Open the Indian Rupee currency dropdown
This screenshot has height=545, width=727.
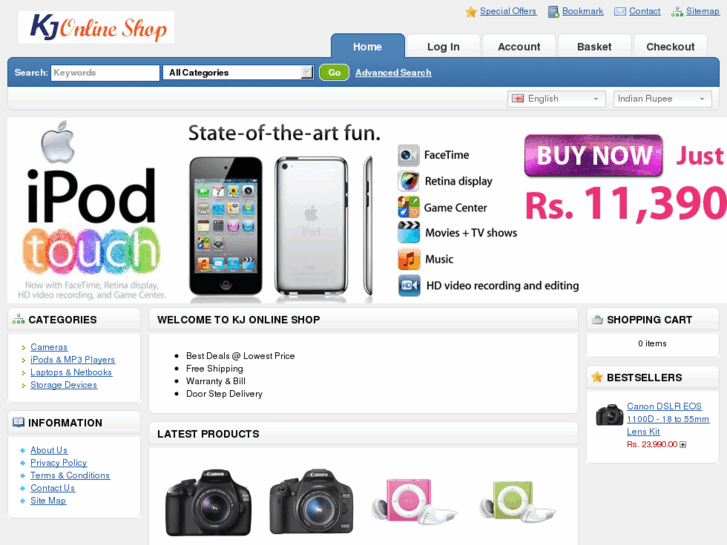(662, 98)
